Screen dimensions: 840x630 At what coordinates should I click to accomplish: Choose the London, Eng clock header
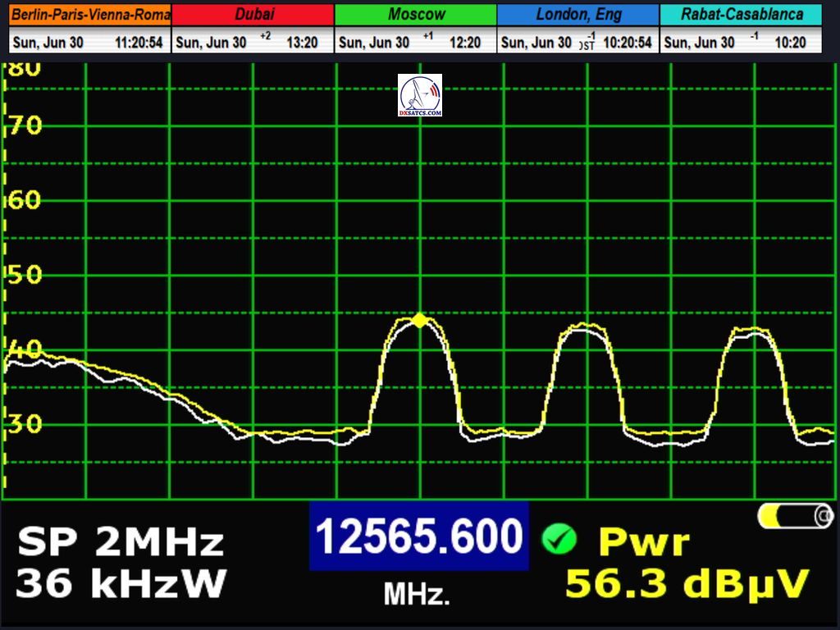pos(578,15)
